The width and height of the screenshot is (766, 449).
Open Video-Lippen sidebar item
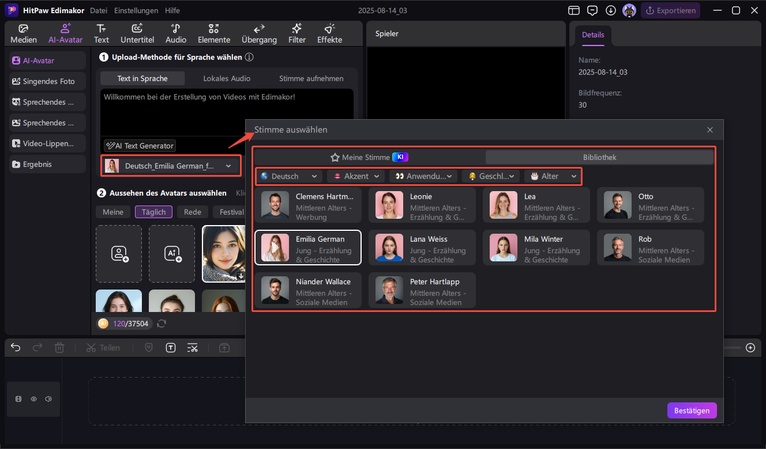(47, 143)
